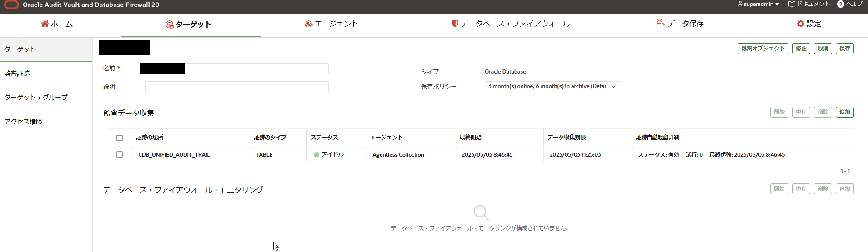Click 開始 in firewall monitoring section

[x=779, y=189]
